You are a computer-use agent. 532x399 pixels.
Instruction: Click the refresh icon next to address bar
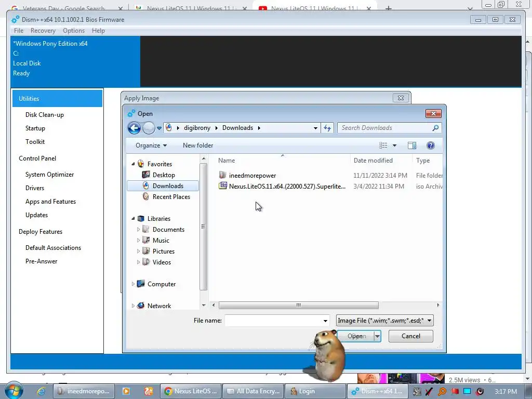[327, 128]
